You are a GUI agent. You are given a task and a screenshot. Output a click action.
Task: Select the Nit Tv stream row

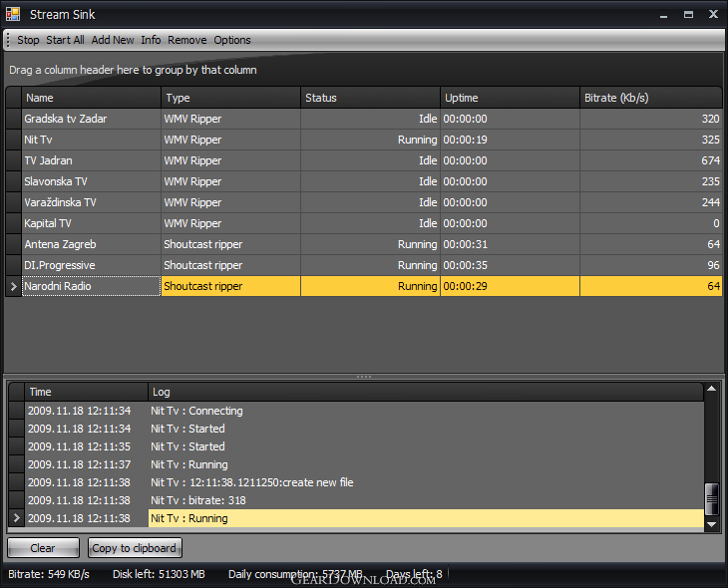click(364, 140)
